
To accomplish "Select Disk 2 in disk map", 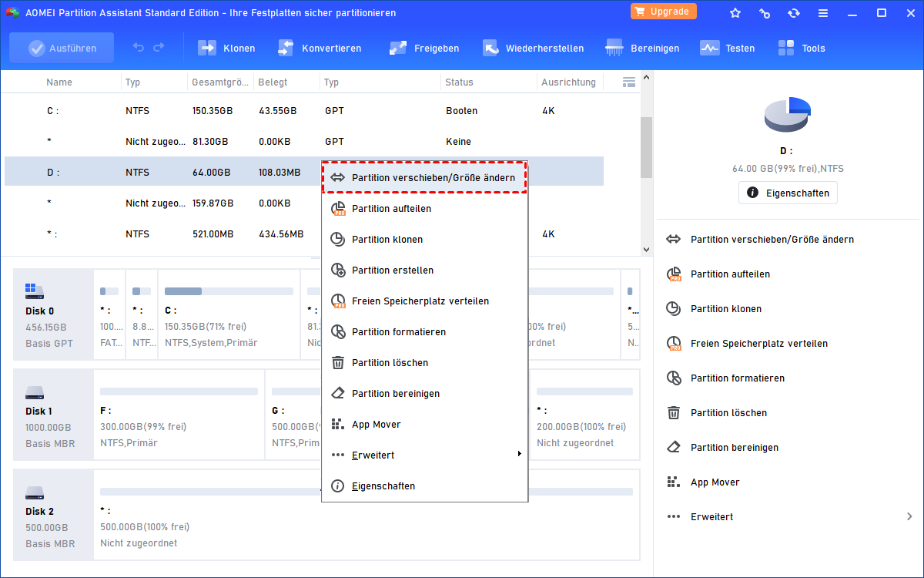I will (x=52, y=514).
